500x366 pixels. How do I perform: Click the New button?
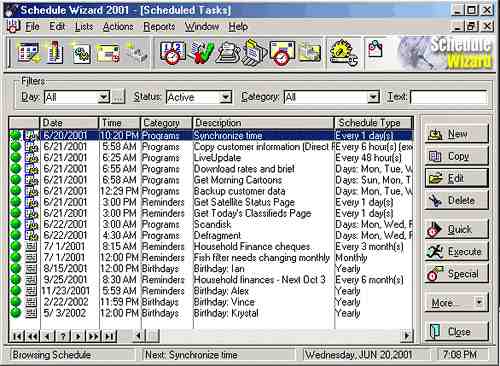[456, 134]
